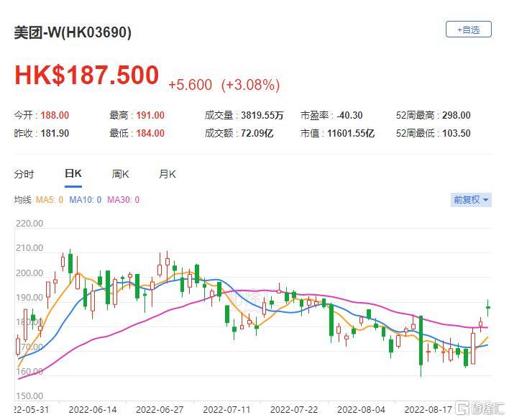Click the 成交额 value 72.09亿
The image size is (509, 420).
pyautogui.click(x=257, y=133)
